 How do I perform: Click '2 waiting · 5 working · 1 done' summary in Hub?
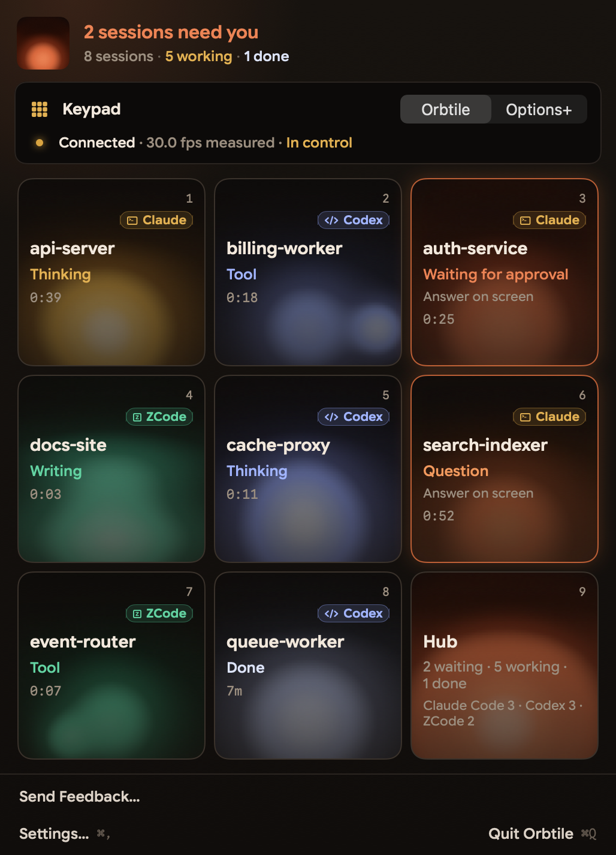pos(495,675)
